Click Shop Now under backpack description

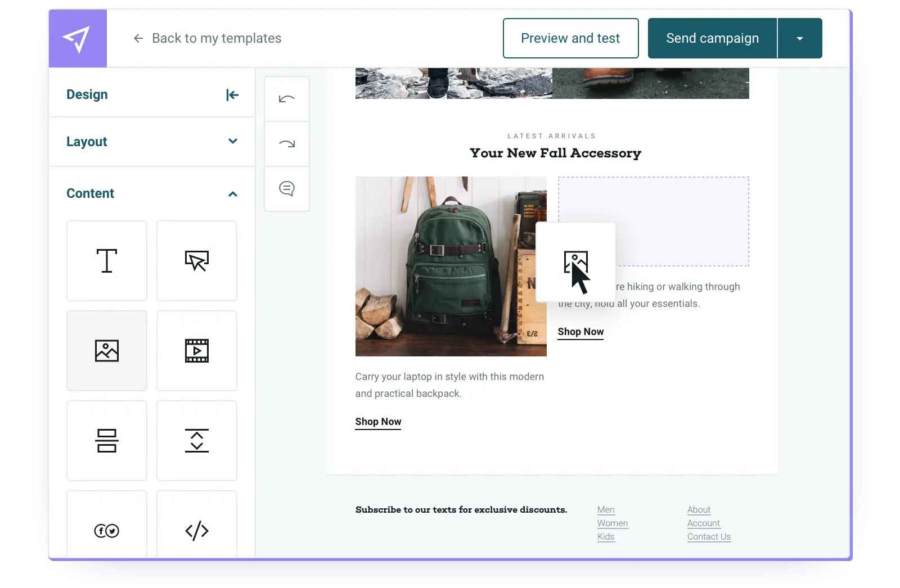(378, 422)
